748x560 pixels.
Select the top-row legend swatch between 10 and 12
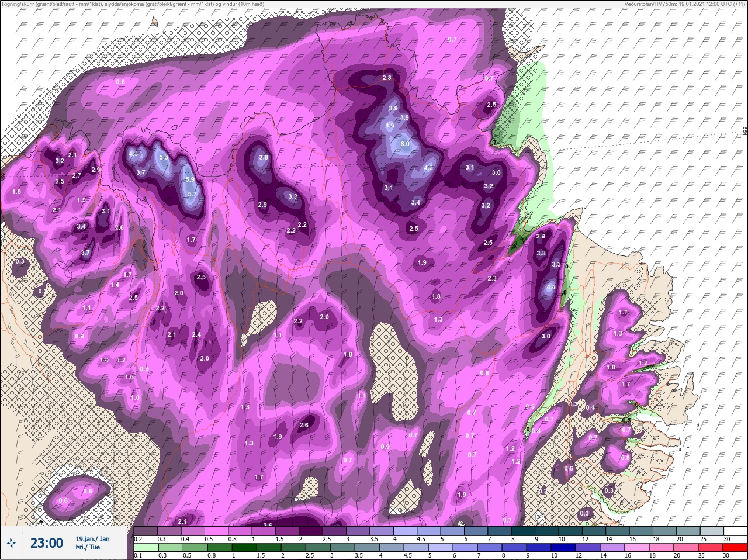571,531
